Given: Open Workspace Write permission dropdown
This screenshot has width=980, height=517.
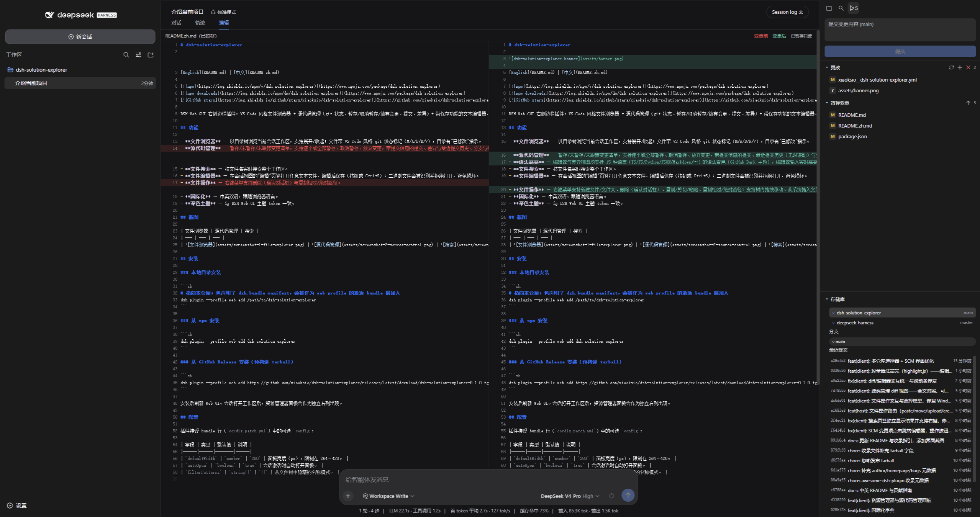Looking at the screenshot, I should click(388, 496).
